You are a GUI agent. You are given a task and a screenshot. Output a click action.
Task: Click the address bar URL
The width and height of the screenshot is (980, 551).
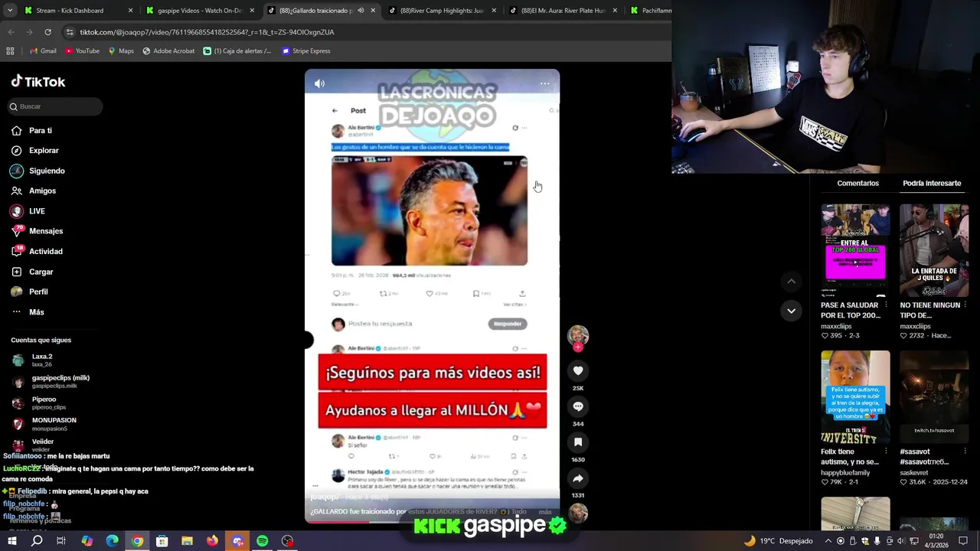click(x=207, y=32)
